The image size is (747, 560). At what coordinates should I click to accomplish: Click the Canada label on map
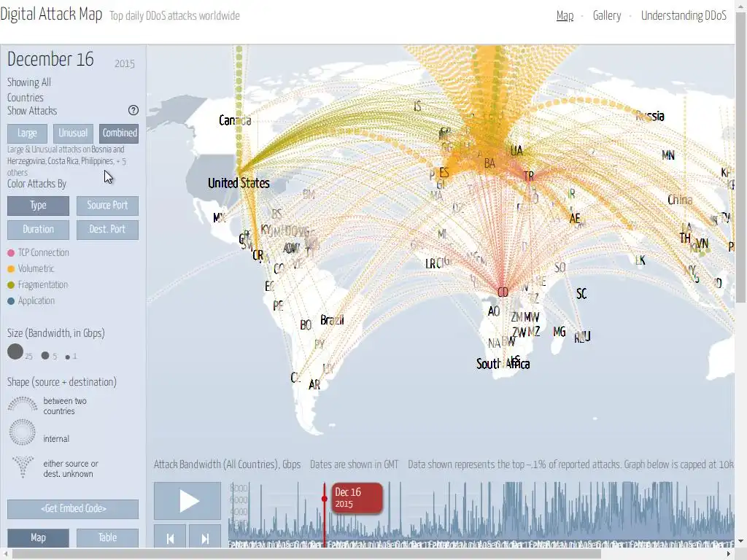[x=235, y=120]
